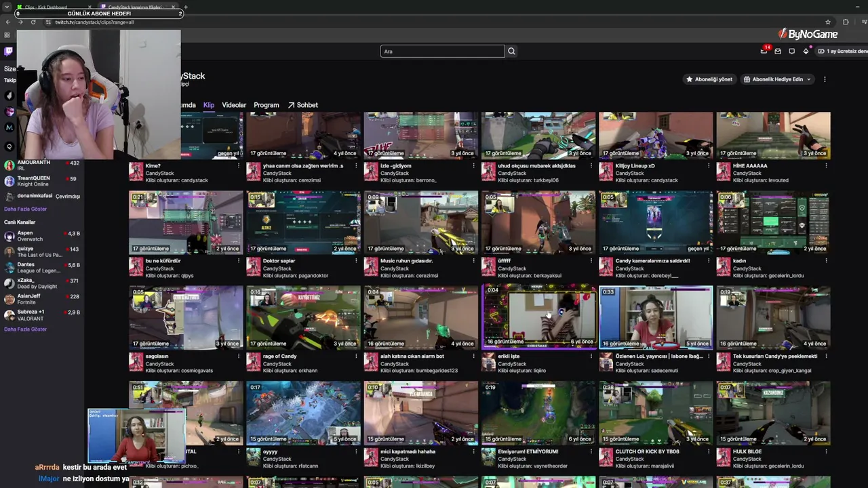The image size is (868, 488).
Task: Open TreantQUEEN channel from sidebar
Action: point(42,181)
